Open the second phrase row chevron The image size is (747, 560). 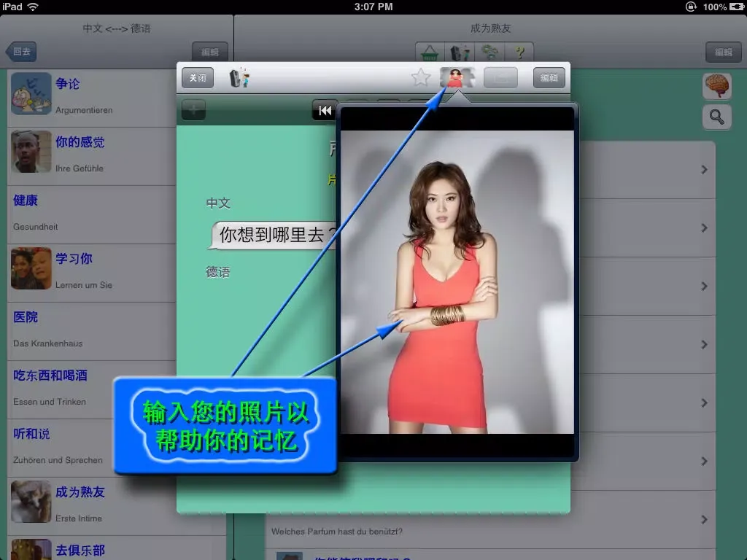click(x=704, y=228)
